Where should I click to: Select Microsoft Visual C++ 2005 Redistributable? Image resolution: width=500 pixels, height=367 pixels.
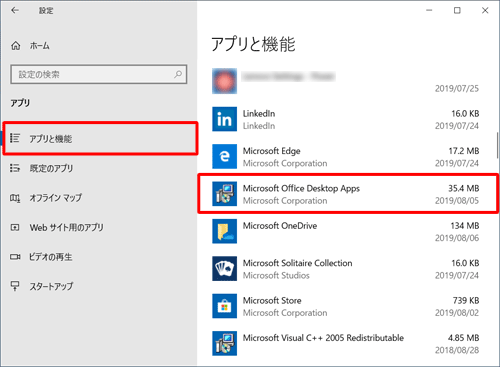pos(323,338)
